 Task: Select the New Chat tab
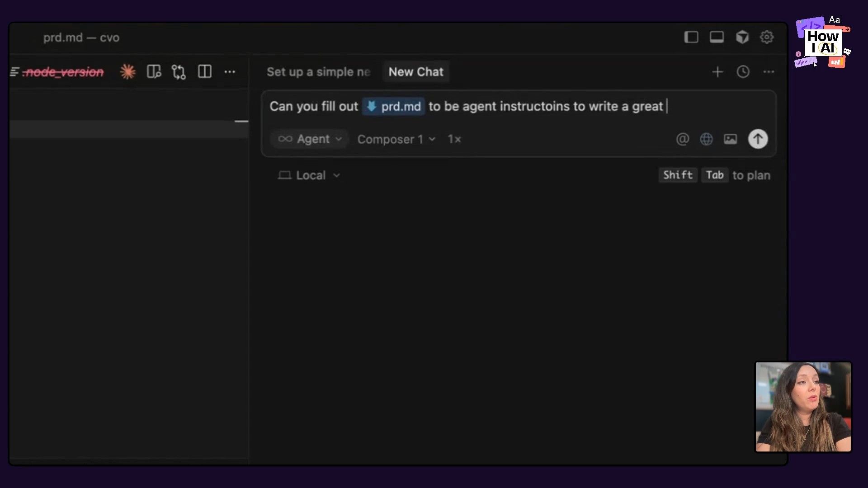coord(416,72)
